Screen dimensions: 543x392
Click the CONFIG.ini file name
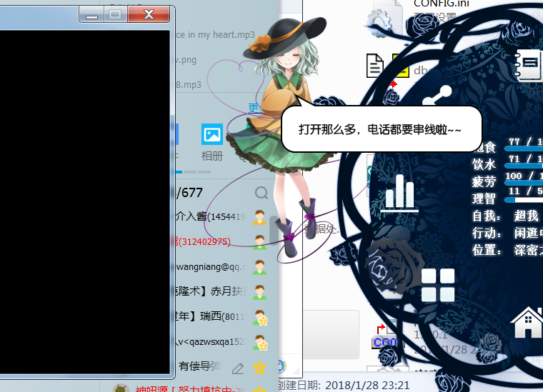[442, 4]
